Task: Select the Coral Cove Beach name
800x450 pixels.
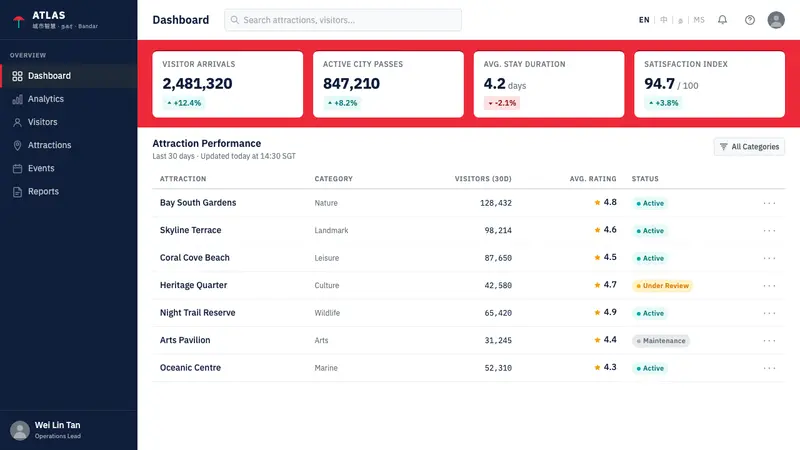Action: pyautogui.click(x=194, y=258)
